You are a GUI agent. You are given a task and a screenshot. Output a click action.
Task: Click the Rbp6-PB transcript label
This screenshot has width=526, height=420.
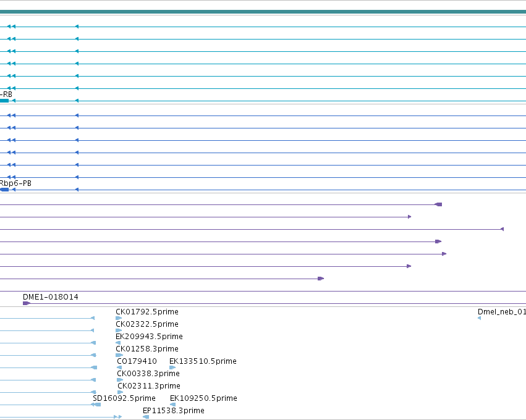pyautogui.click(x=15, y=183)
